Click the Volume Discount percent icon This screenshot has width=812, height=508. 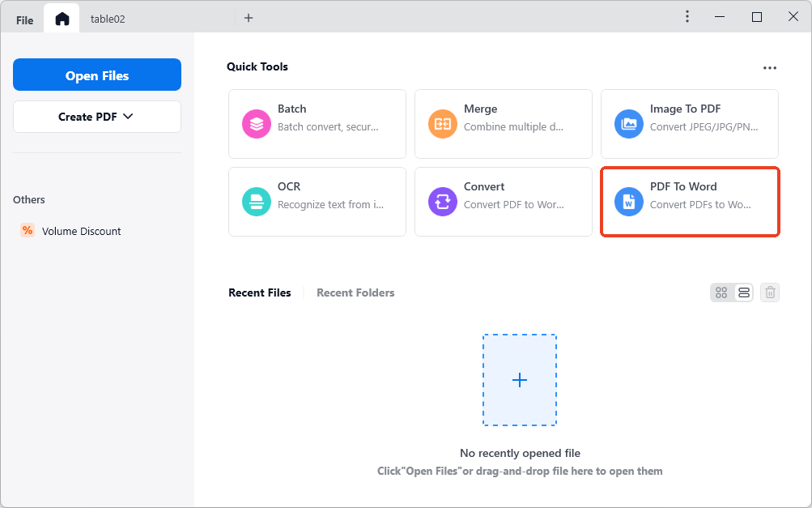(28, 231)
